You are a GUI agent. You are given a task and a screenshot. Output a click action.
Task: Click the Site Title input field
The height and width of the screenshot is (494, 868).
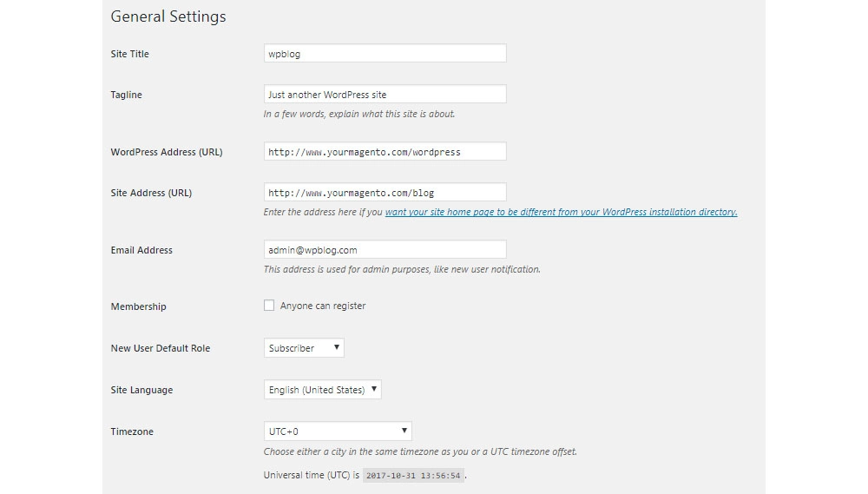coord(385,54)
